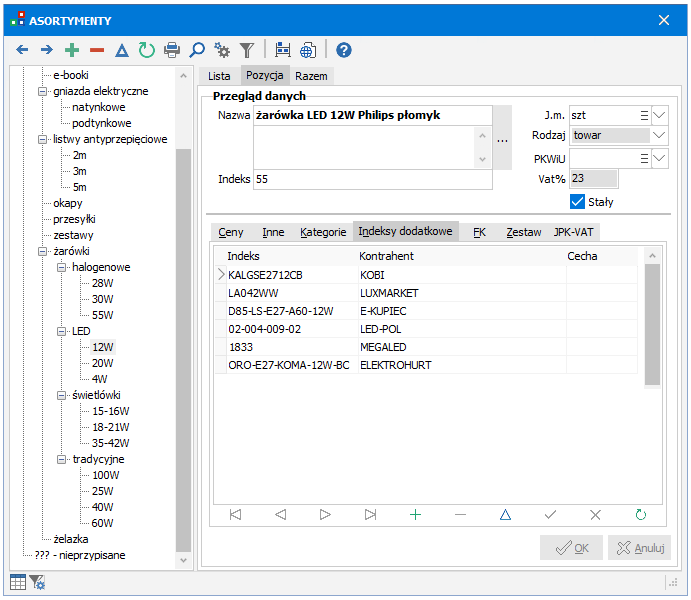Viewport: 691px width, 600px height.
Task: Open the Rodzaj dropdown arrow
Action: click(x=659, y=135)
